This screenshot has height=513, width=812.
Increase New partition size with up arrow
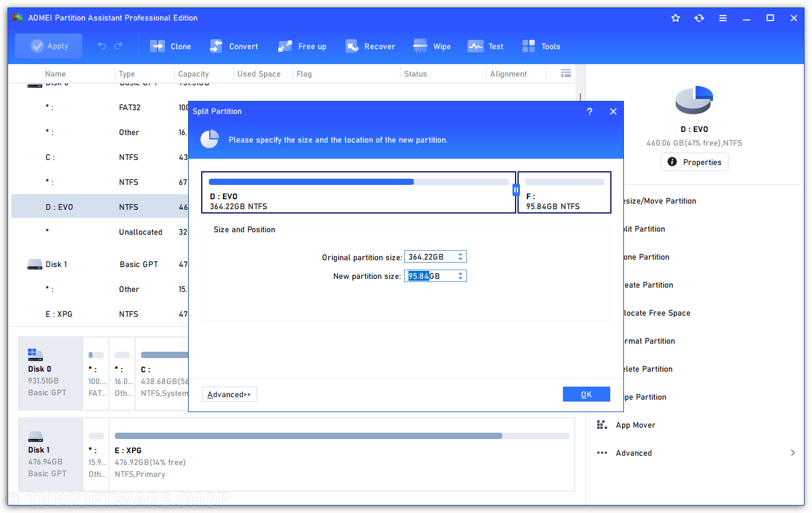tap(461, 273)
